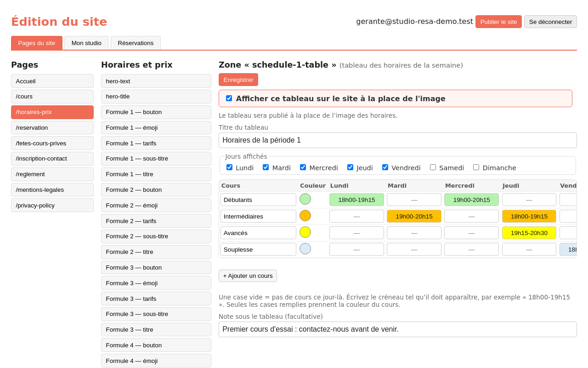The height and width of the screenshot is (368, 588).
Task: Switch to the Pages du site tab
Action: (x=37, y=43)
